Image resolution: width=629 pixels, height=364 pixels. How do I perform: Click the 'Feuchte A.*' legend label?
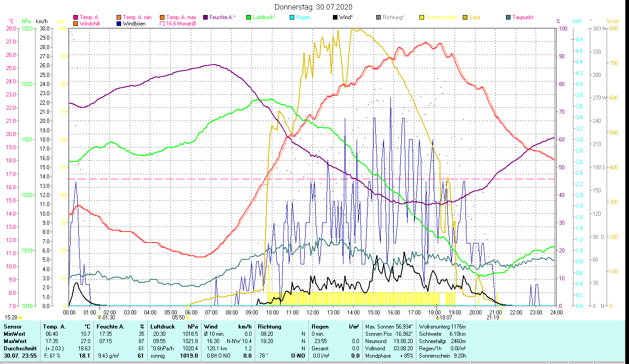[222, 17]
